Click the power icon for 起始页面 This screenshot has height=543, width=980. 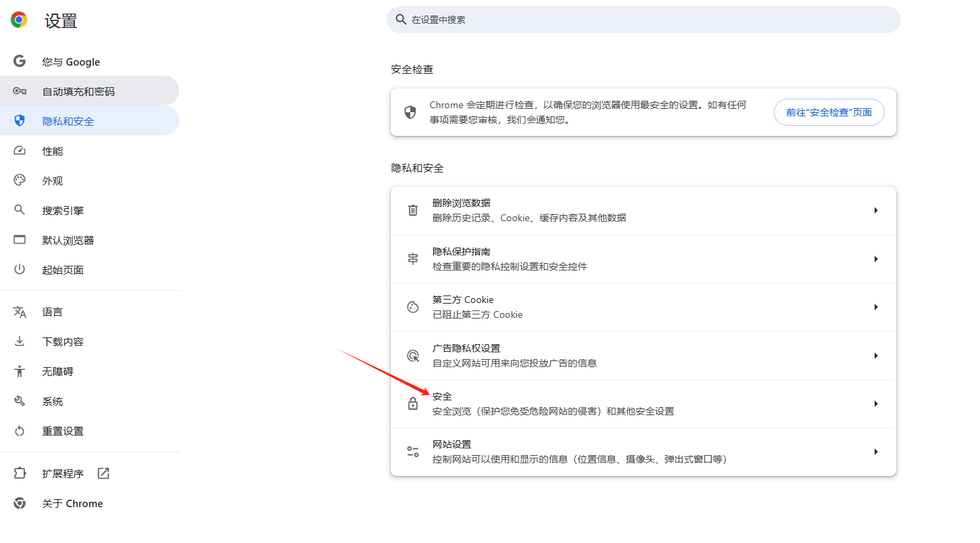point(20,269)
